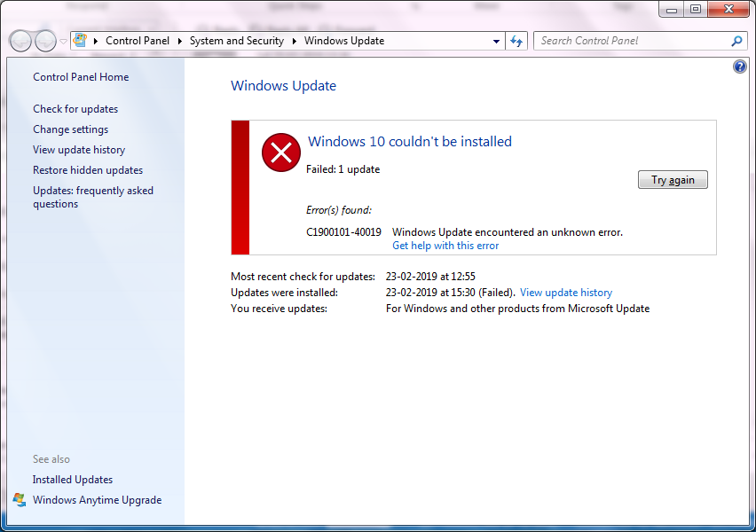Click the error code C1900101-40019

[x=343, y=232]
